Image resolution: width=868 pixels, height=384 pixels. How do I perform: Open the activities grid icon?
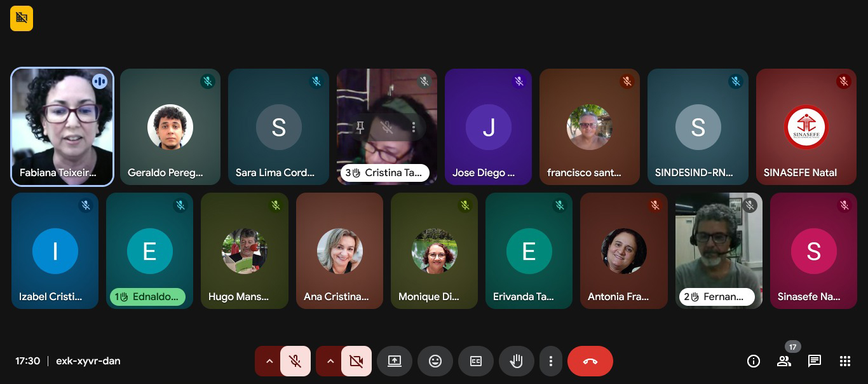point(845,361)
